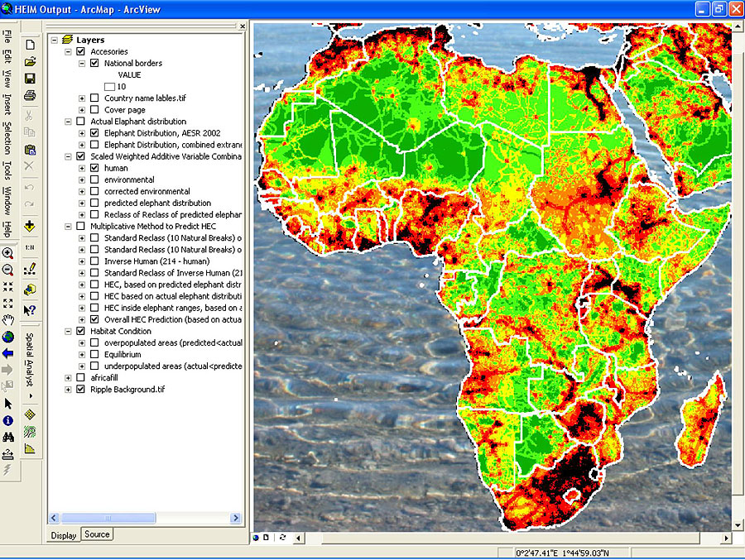Screen dimensions: 745x560
Task: Select the predicted elephant distribution layer
Action: tap(158, 203)
